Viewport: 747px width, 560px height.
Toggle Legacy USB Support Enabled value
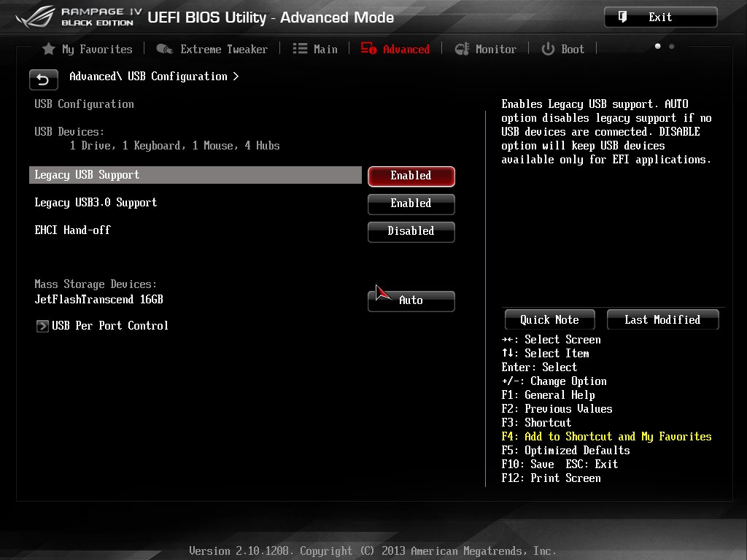(411, 176)
